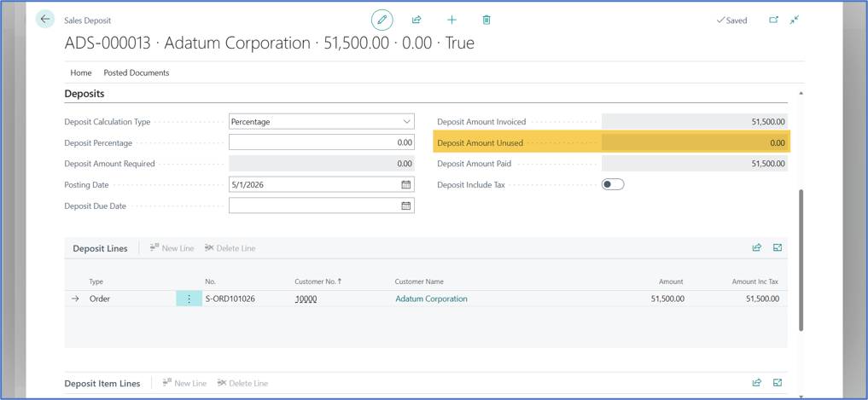Image resolution: width=868 pixels, height=400 pixels.
Task: Click the share icon in page header
Action: (417, 20)
